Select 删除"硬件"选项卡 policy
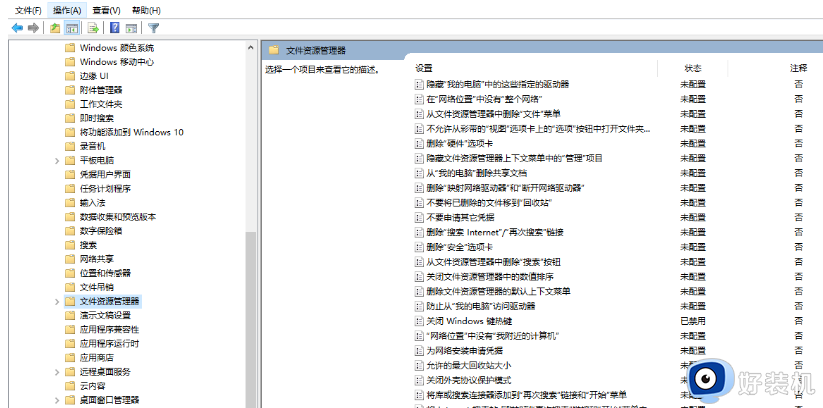This screenshot has width=823, height=408. (454, 143)
